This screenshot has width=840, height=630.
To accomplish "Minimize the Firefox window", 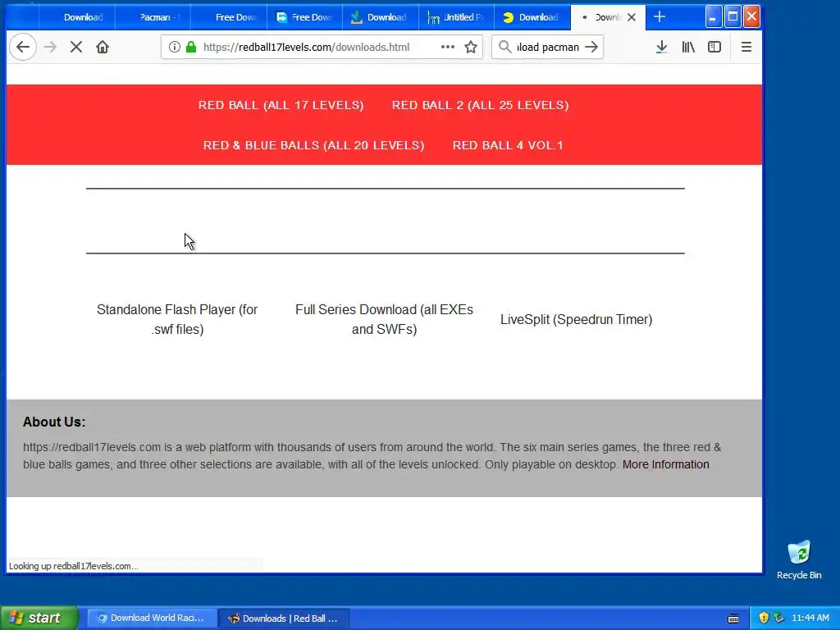I will [713, 17].
